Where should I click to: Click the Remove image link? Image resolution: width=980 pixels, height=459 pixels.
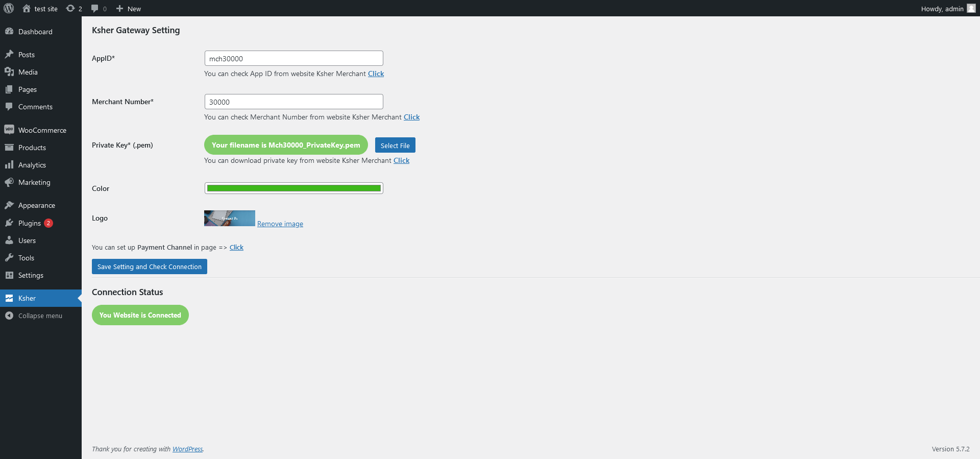[280, 224]
